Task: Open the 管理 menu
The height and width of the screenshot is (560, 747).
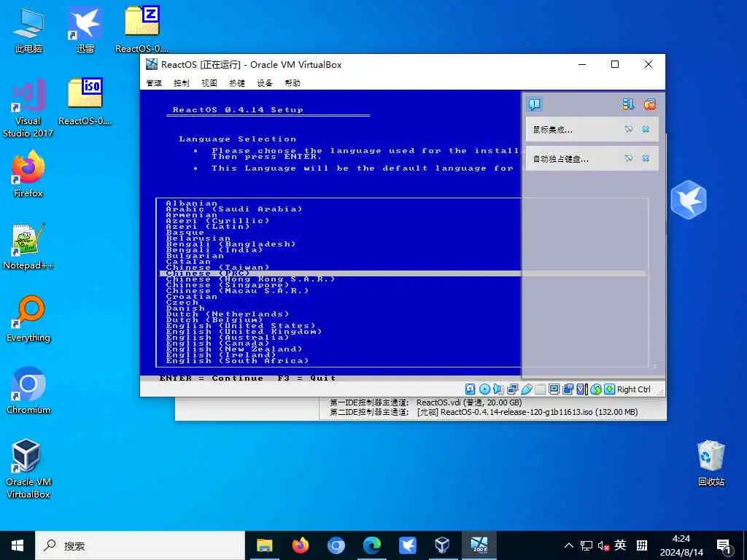Action: click(x=154, y=83)
